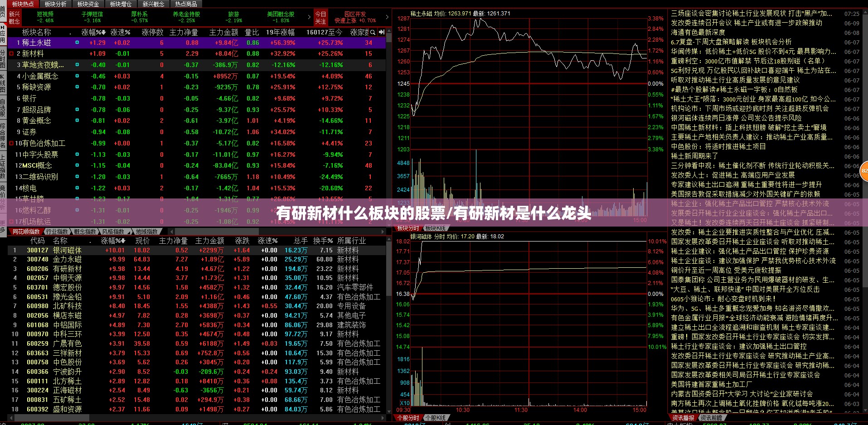Screen dimensions: 868x425
Task: Click the blue plus icon beside 二维码识别
Action: pos(77,177)
